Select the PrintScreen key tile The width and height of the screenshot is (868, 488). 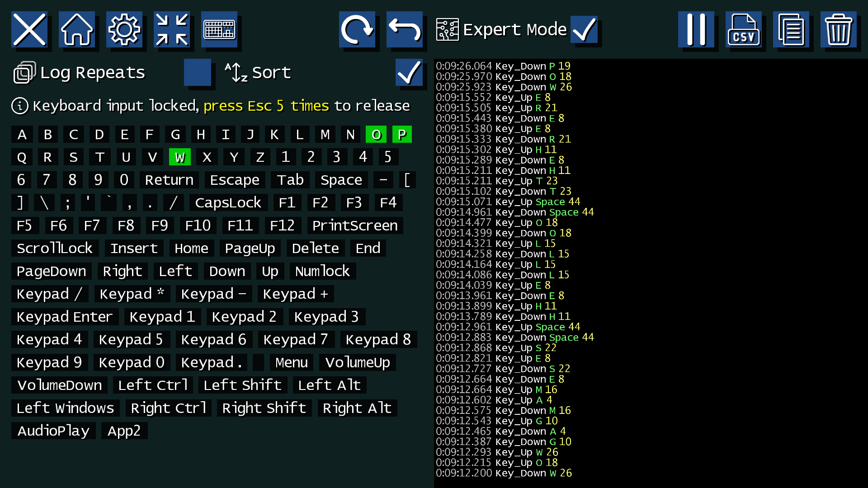[x=355, y=225]
